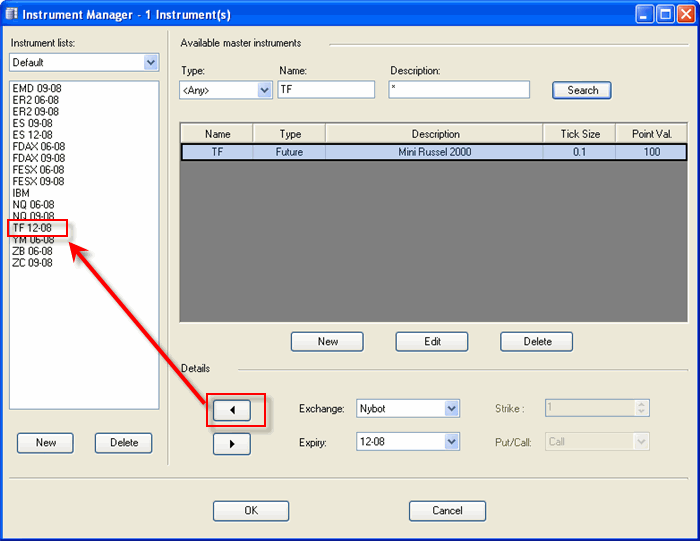Click the Type column header
Viewport: 700px width, 541px height.
(x=290, y=134)
